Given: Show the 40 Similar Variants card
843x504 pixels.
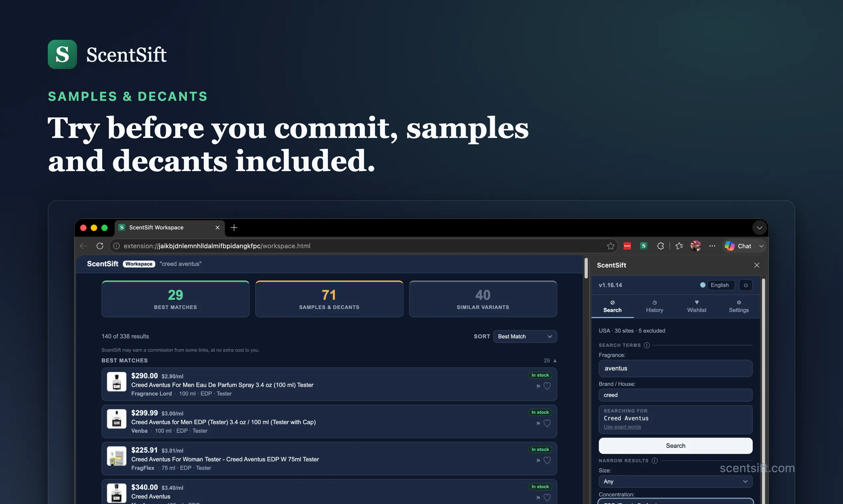Looking at the screenshot, I should point(483,299).
